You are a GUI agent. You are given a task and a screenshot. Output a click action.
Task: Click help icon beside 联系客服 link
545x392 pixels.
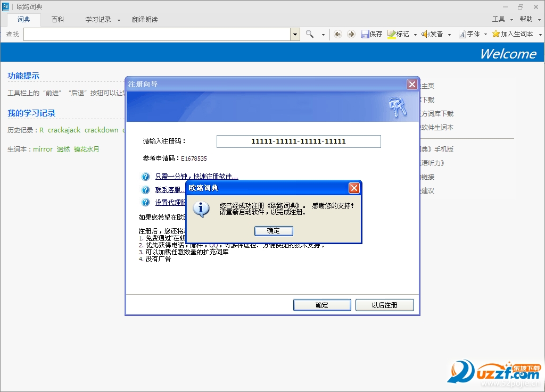[x=146, y=189]
